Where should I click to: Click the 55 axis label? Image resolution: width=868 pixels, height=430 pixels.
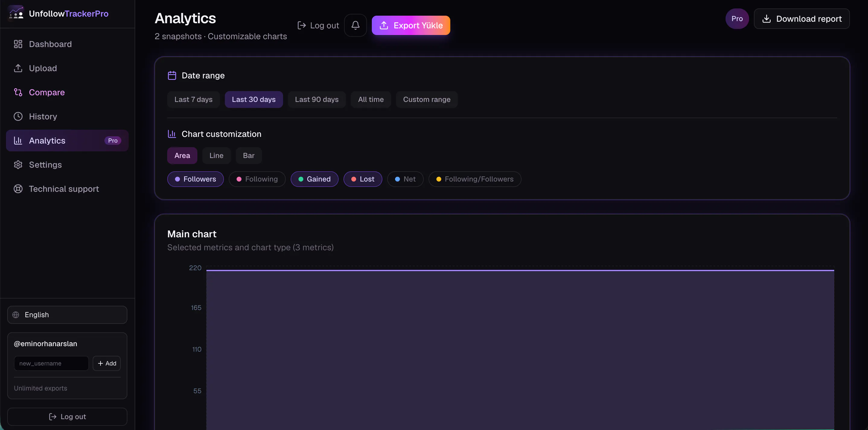coord(197,391)
